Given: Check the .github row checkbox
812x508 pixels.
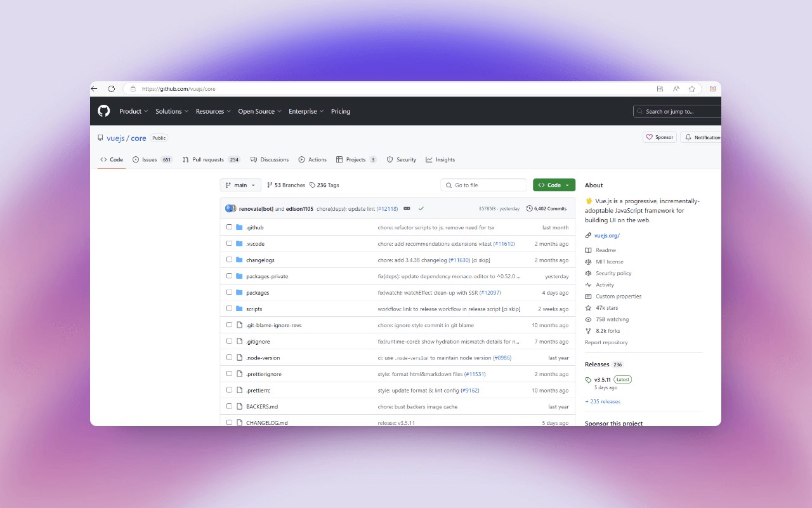Looking at the screenshot, I should [x=229, y=227].
